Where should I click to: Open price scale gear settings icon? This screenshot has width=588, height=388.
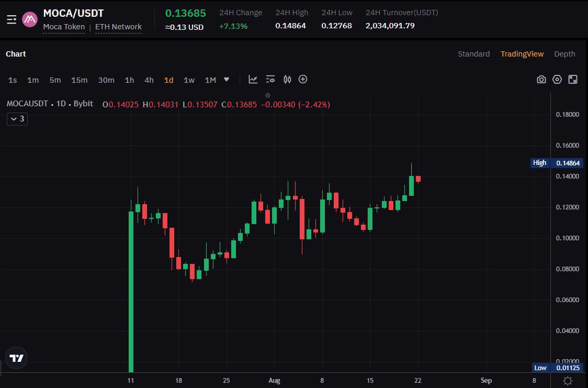(568, 381)
